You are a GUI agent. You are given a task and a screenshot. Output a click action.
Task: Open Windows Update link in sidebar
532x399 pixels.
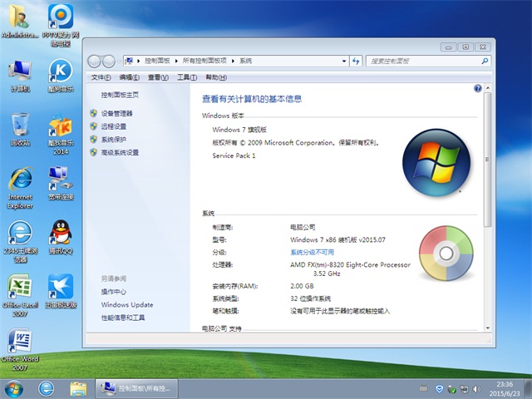pos(127,305)
